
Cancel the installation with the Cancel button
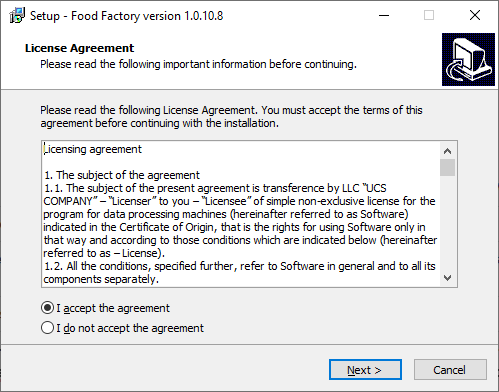click(450, 370)
